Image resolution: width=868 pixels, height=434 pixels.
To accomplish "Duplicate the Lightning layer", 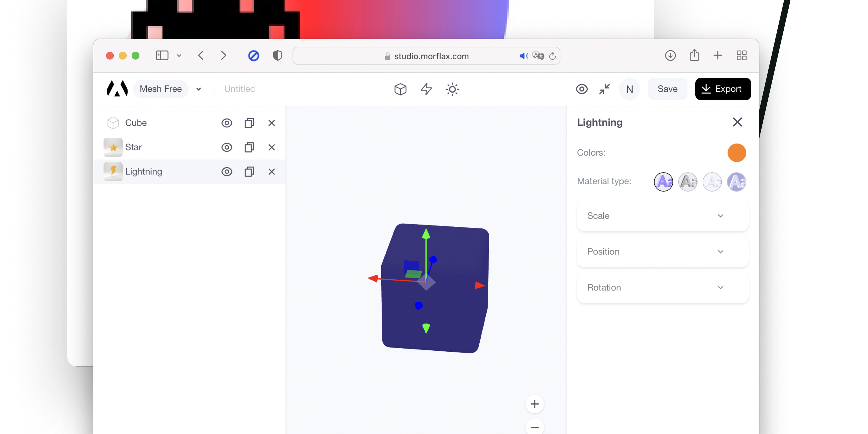I will pyautogui.click(x=249, y=172).
